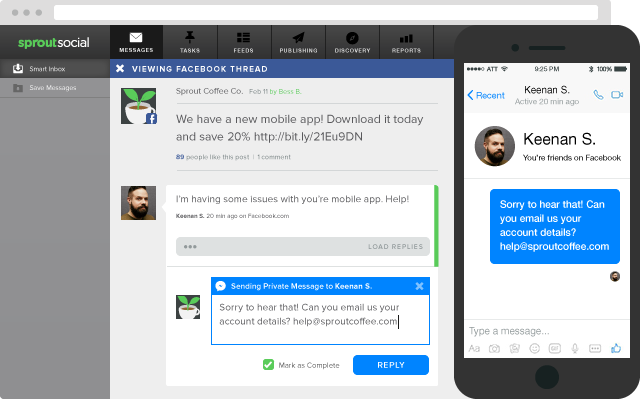Viewport: 640px width, 399px height.
Task: Click the Messenger icon in composer header
Action: click(x=221, y=286)
